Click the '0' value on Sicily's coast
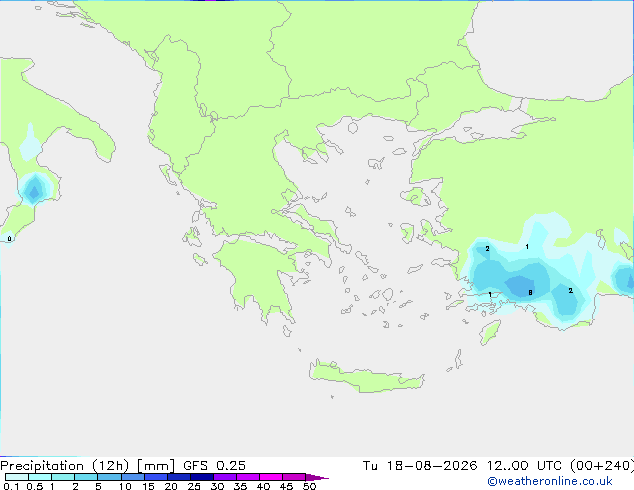This screenshot has width=634, height=490. click(x=9, y=239)
